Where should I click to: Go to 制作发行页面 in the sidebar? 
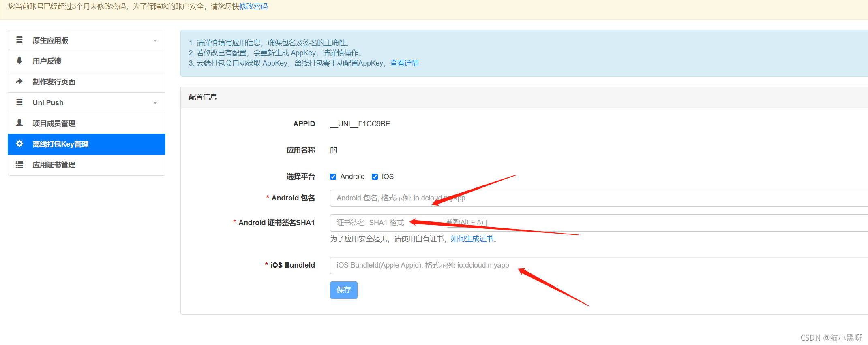pyautogui.click(x=86, y=82)
